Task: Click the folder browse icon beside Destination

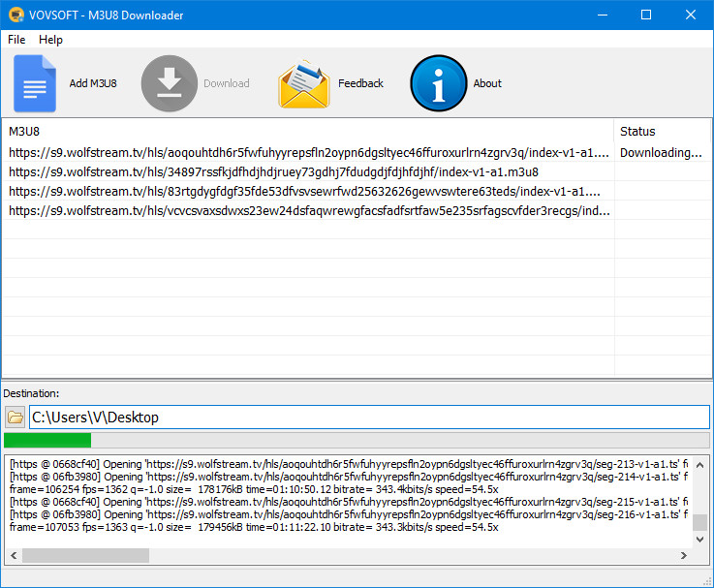Action: (15, 418)
